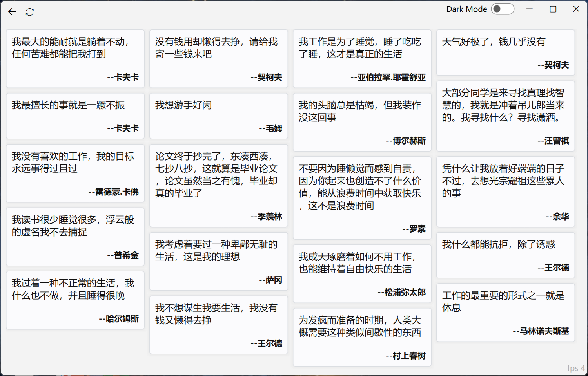Click the refresh quotes icon
Viewport: 588px width, 376px height.
(30, 12)
